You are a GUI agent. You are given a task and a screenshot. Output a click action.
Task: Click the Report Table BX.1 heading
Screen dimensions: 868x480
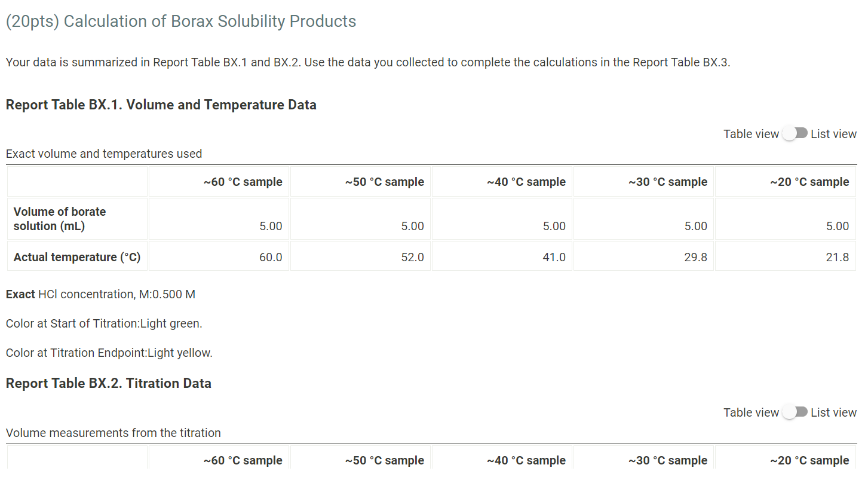161,105
